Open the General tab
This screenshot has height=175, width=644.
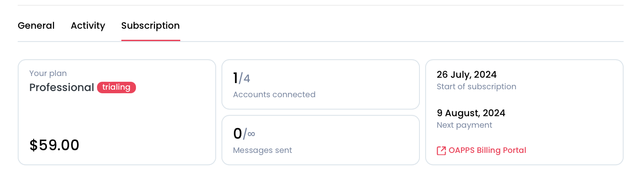[36, 26]
